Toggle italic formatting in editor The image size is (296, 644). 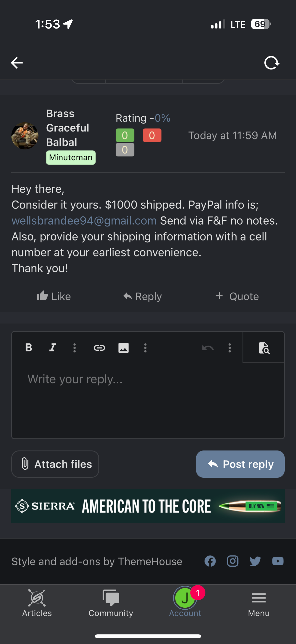(x=53, y=348)
